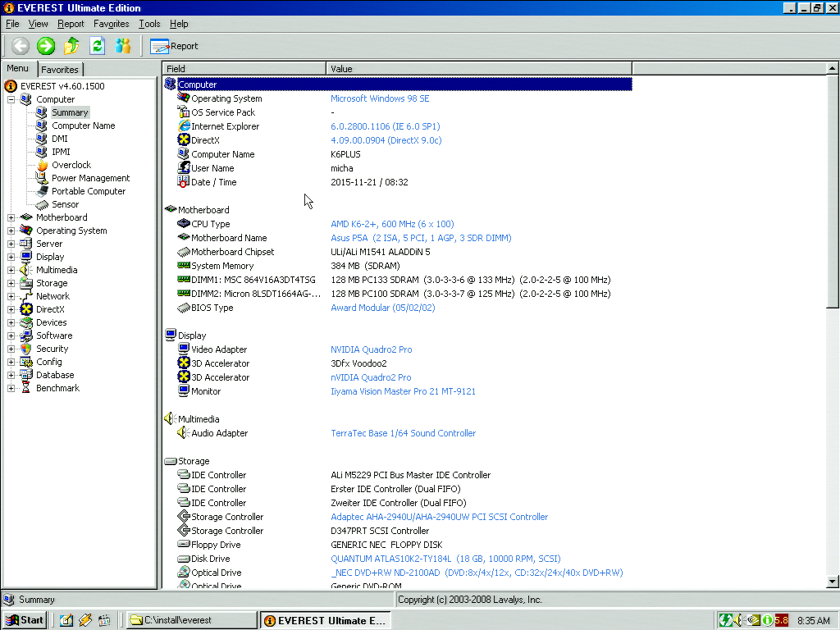Open the Asus P5A motherboard link
The width and height of the screenshot is (840, 630).
pyautogui.click(x=421, y=238)
